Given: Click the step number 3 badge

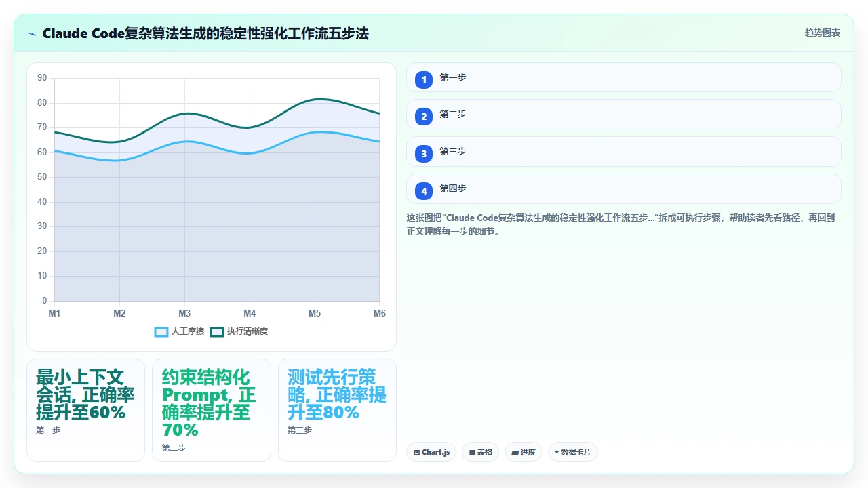Looking at the screenshot, I should click(x=424, y=154).
